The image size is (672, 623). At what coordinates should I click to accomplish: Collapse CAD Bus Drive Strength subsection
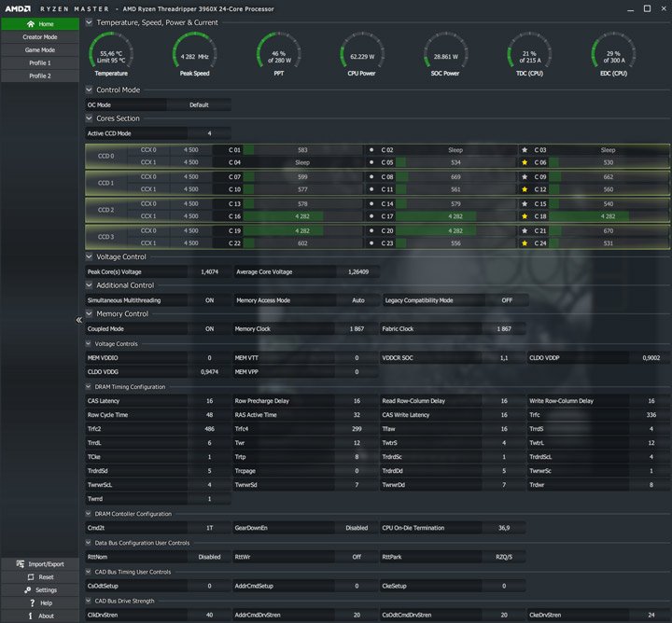pyautogui.click(x=89, y=601)
